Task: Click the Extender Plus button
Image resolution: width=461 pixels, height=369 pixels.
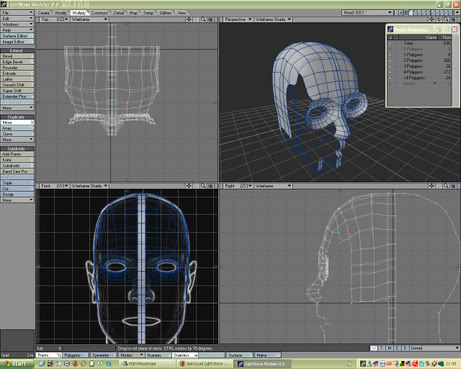Action: 17,96
